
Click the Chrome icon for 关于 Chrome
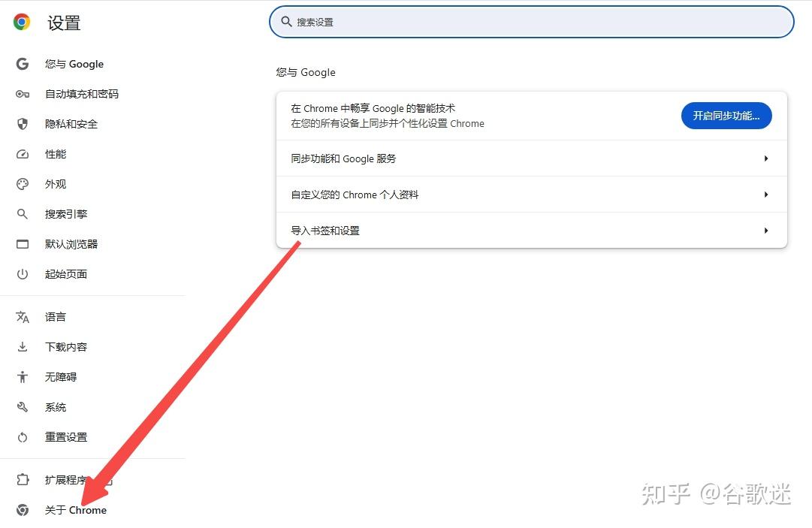point(23,510)
